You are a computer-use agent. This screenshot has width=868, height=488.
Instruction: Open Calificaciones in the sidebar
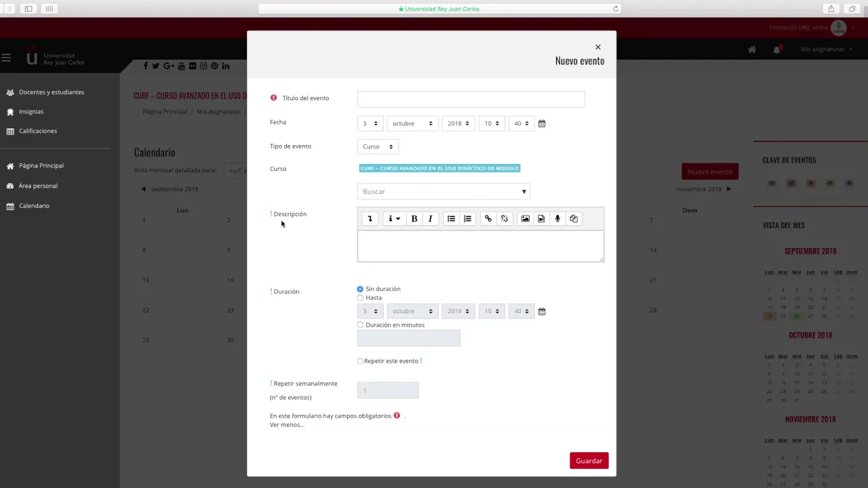(38, 131)
